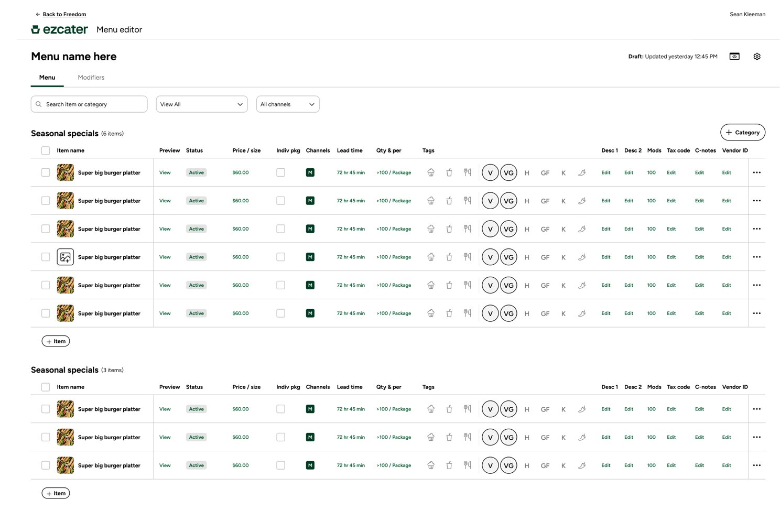The width and height of the screenshot is (780, 532).
Task: Click >100 / Package in the placeholder-image row
Action: click(394, 257)
